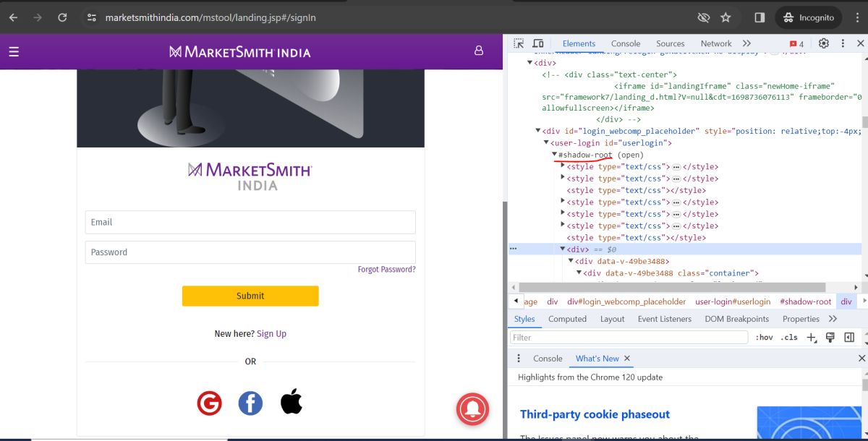
Task: Close the bottom drawer panel
Action: coord(861,359)
